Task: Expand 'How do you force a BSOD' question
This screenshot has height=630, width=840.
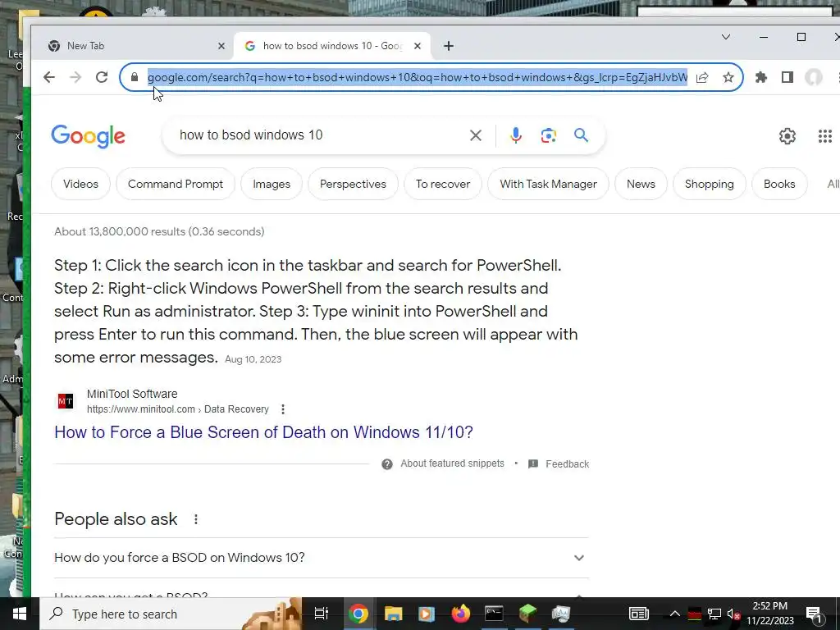Action: coord(322,558)
